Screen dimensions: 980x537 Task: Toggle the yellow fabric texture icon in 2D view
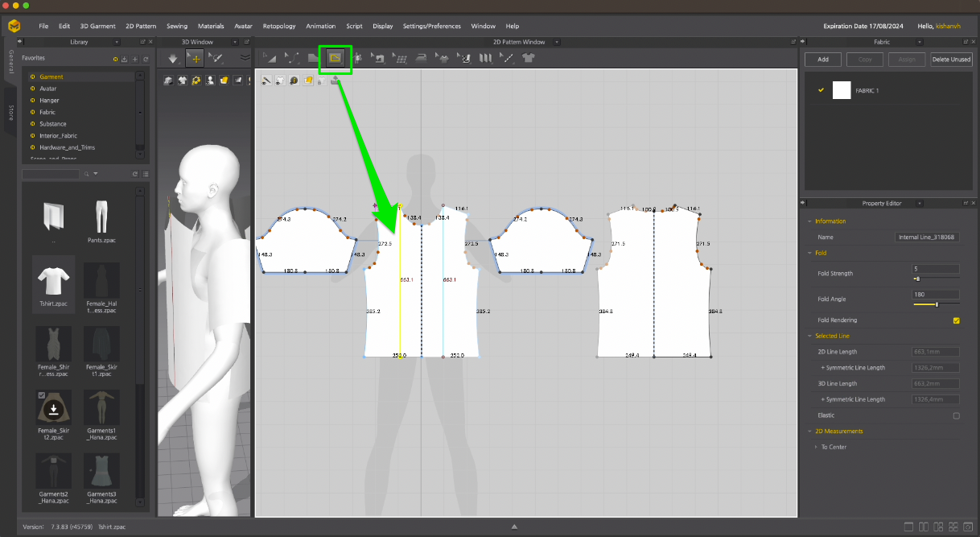click(307, 80)
